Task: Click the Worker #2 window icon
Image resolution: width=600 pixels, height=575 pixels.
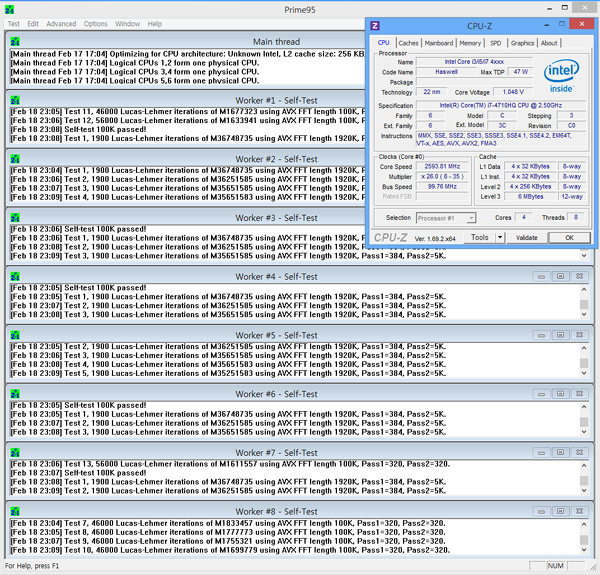Action: (15, 159)
